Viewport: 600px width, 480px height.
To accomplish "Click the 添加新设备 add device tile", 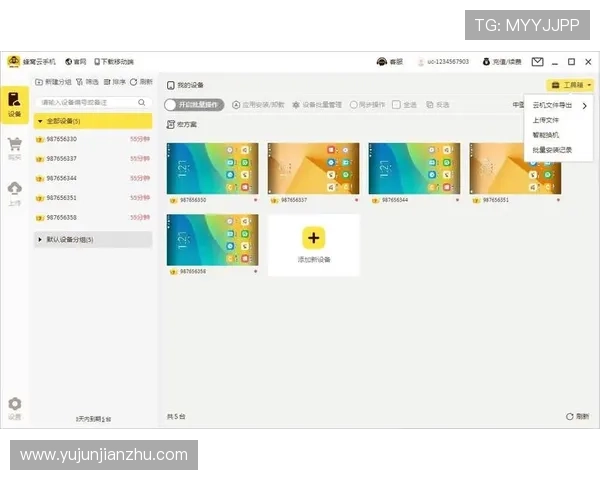I will point(313,244).
